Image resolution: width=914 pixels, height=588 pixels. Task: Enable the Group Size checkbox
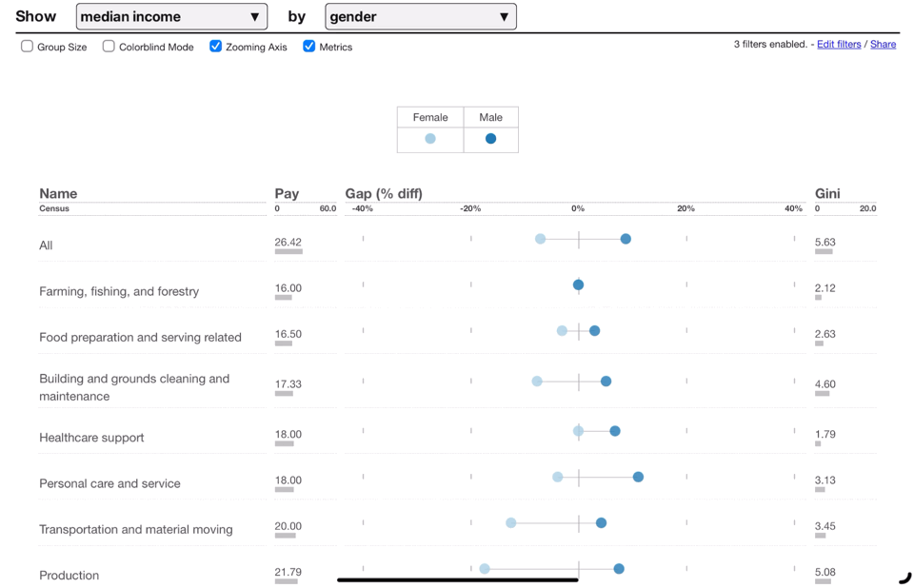(x=27, y=46)
